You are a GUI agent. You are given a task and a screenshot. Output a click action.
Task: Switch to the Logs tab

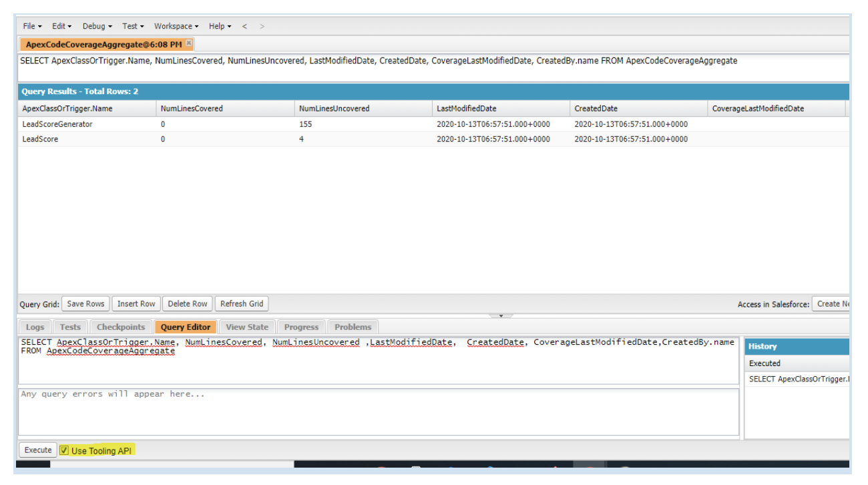pyautogui.click(x=35, y=327)
